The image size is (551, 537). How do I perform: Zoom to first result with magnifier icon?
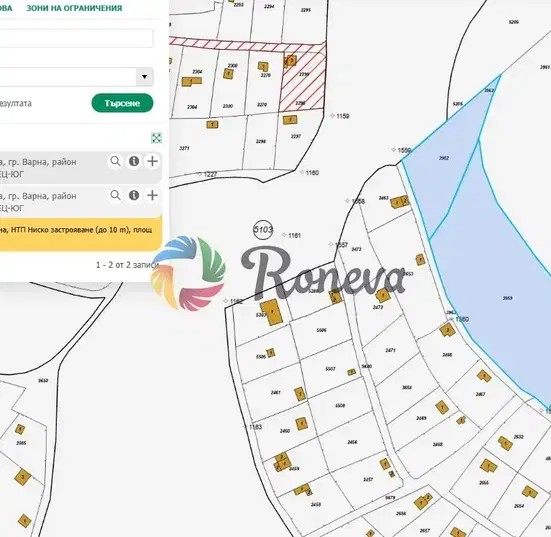click(x=115, y=161)
